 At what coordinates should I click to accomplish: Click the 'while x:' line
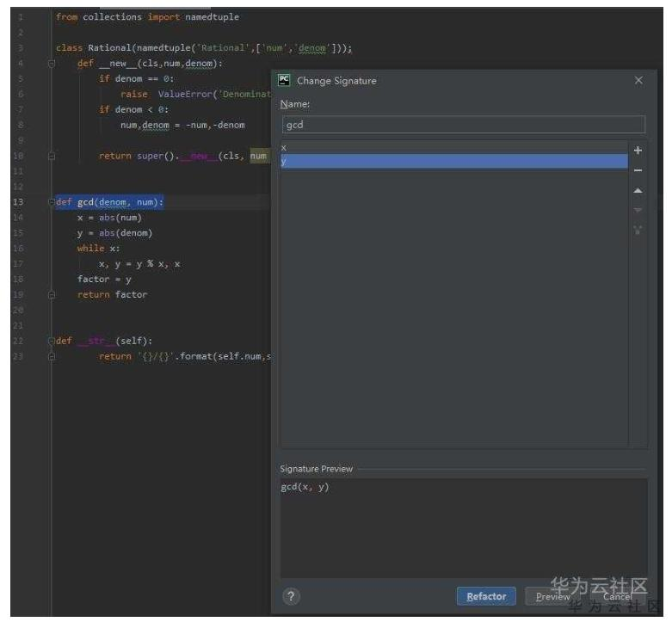coord(99,249)
